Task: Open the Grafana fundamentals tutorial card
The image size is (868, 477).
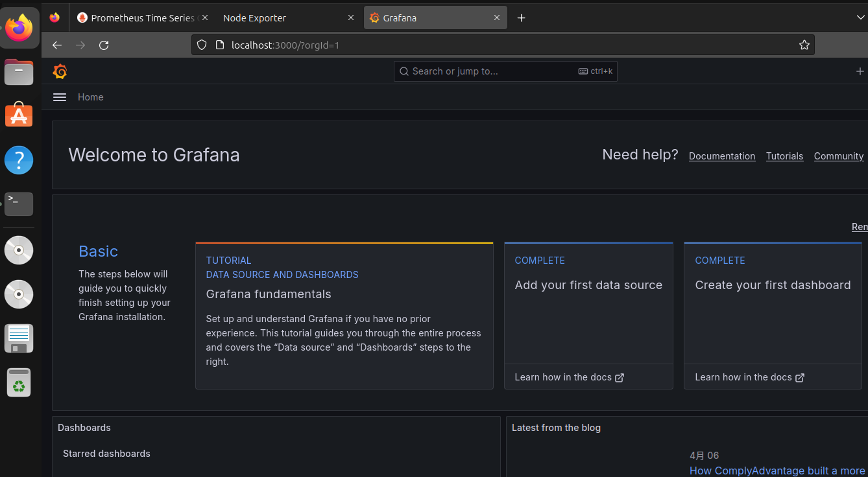Action: (x=344, y=316)
